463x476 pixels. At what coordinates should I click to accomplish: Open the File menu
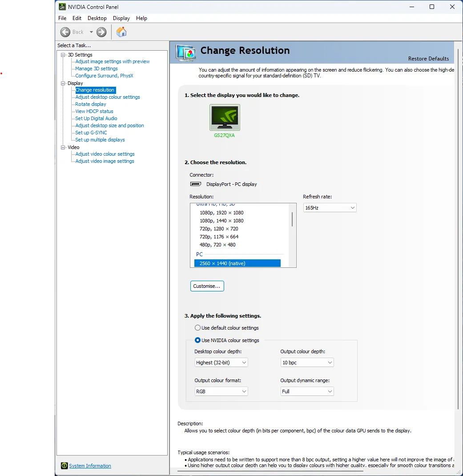coord(62,18)
